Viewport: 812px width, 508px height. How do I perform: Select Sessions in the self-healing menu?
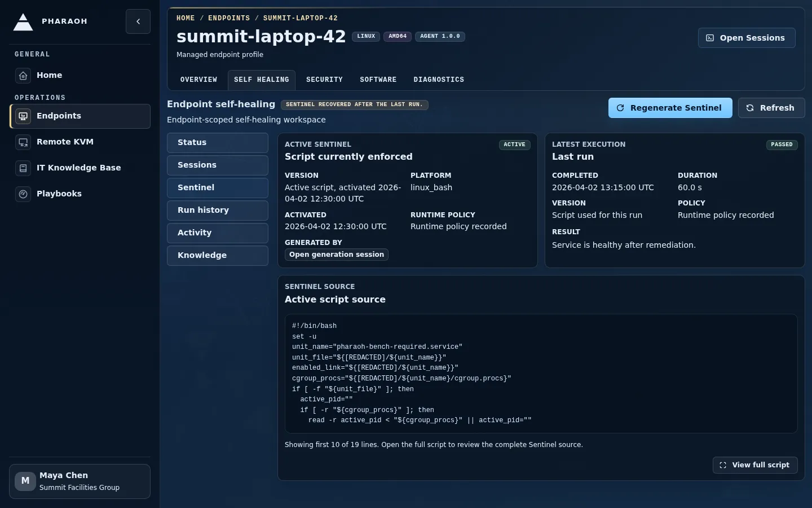click(x=218, y=165)
